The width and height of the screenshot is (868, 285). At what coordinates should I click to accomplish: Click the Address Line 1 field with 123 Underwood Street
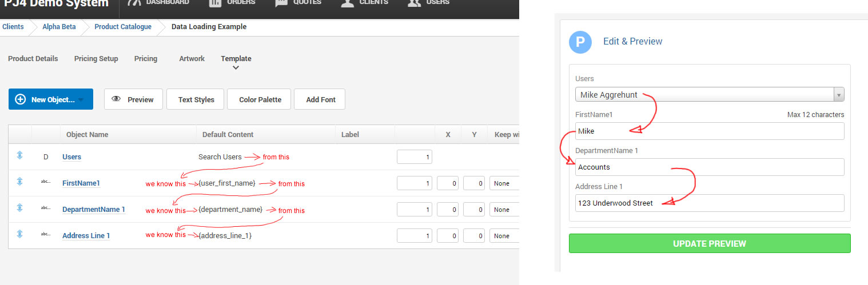tap(710, 203)
